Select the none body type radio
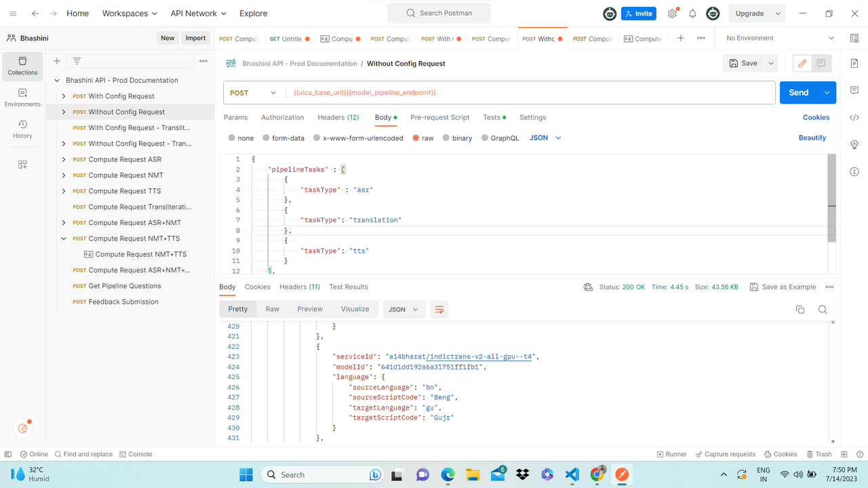Image resolution: width=868 pixels, height=488 pixels. (232, 138)
